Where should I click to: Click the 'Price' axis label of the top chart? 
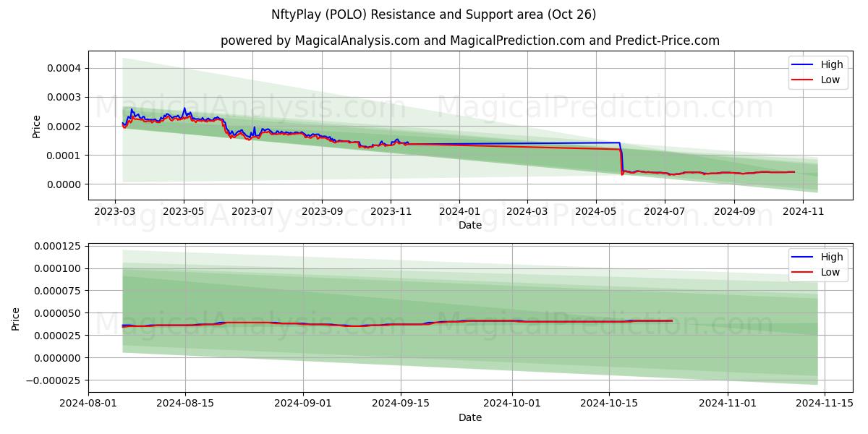pos(37,126)
